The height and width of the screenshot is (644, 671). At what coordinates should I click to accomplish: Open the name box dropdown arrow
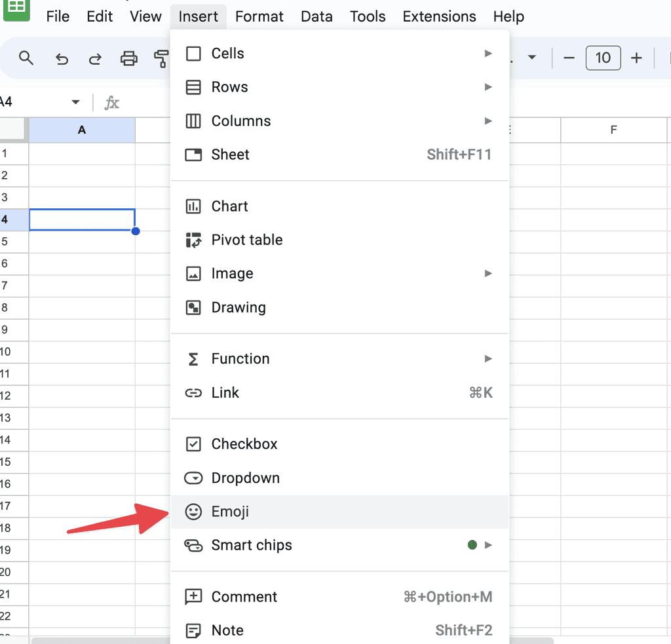(x=75, y=102)
